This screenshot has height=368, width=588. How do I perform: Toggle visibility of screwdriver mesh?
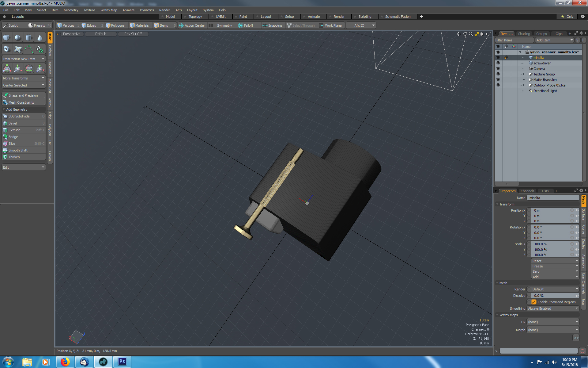point(498,63)
